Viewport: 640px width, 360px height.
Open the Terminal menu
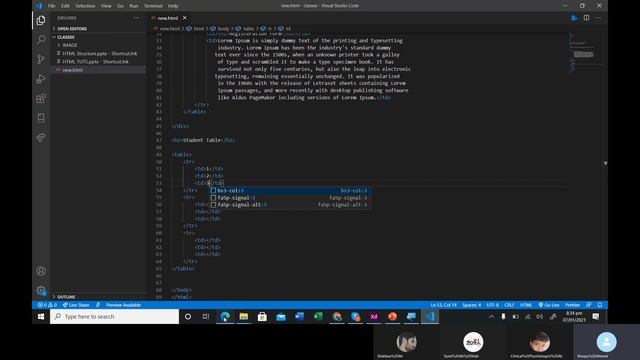click(x=153, y=6)
